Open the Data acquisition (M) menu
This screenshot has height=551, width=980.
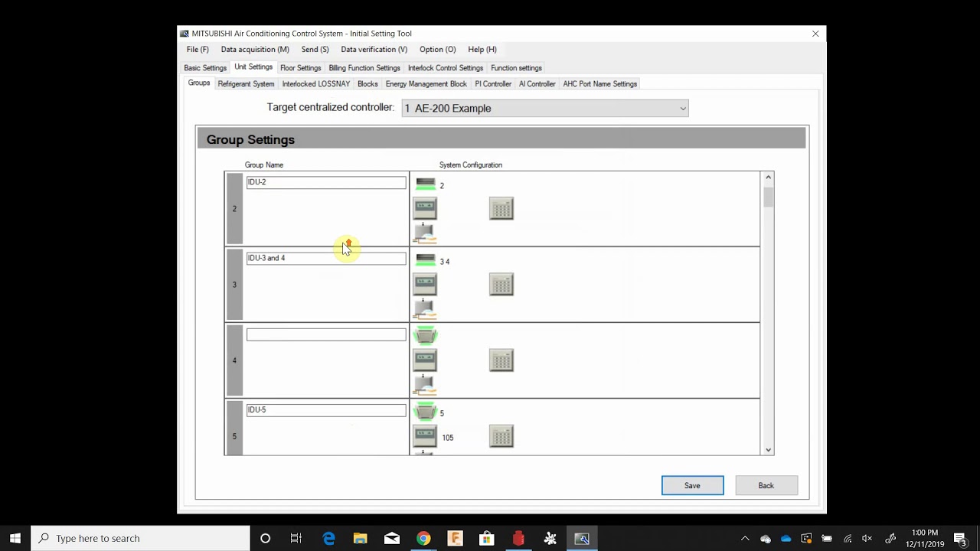(255, 49)
